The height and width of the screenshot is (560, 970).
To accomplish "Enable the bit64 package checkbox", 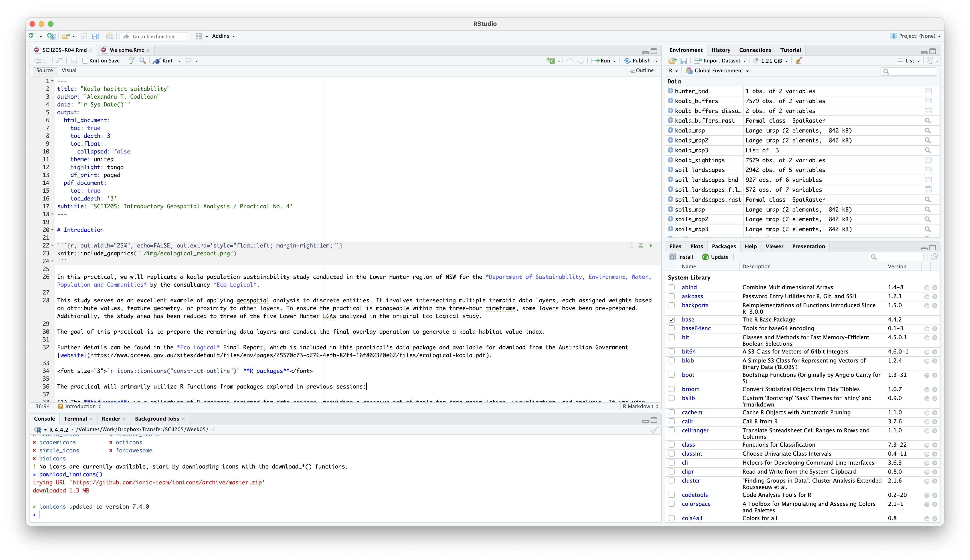I will 671,351.
